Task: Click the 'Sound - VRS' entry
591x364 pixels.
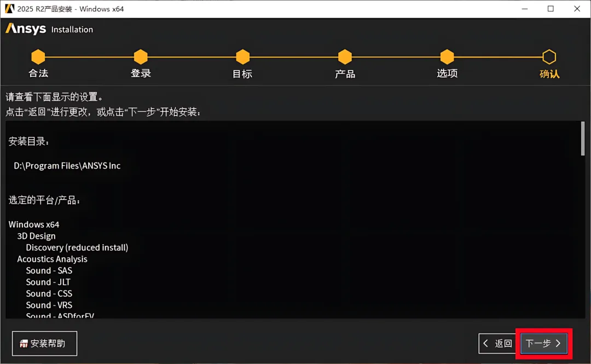Action: (49, 305)
